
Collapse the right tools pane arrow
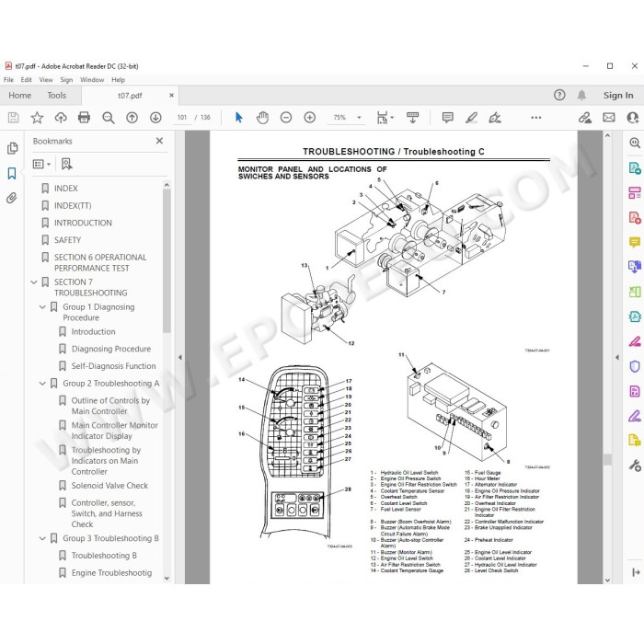pos(617,357)
